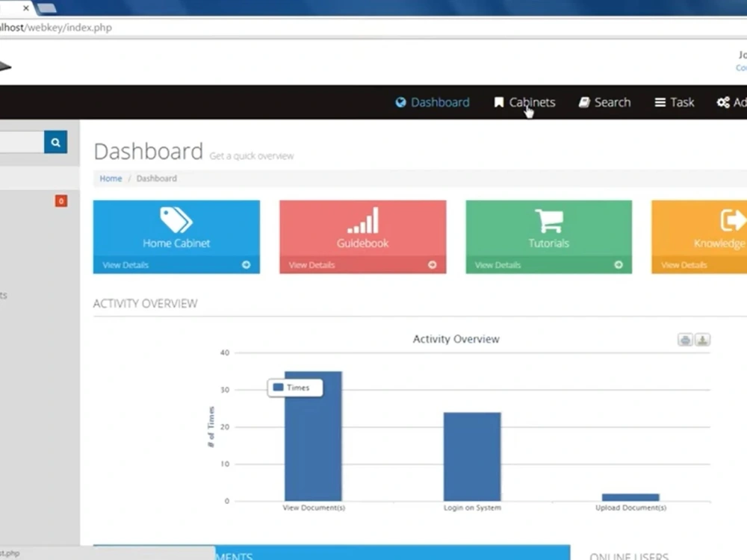This screenshot has height=560, width=747.
Task: Open the Dashboard menu item
Action: tap(432, 102)
